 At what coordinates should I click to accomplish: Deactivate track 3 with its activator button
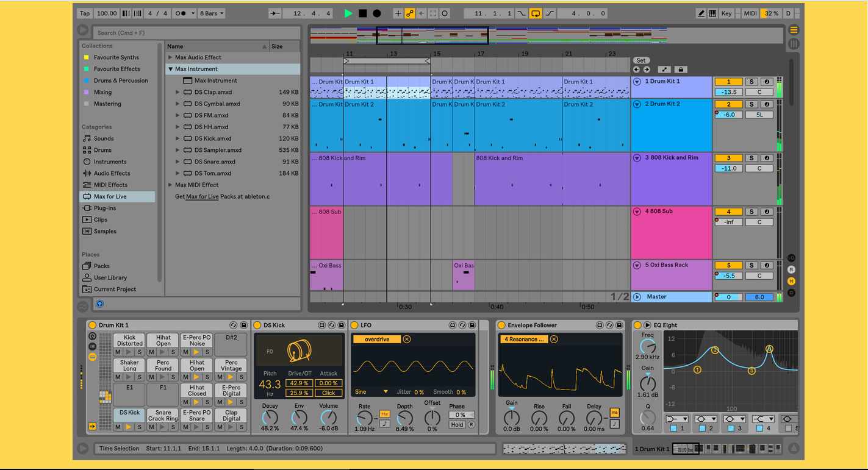pyautogui.click(x=728, y=158)
